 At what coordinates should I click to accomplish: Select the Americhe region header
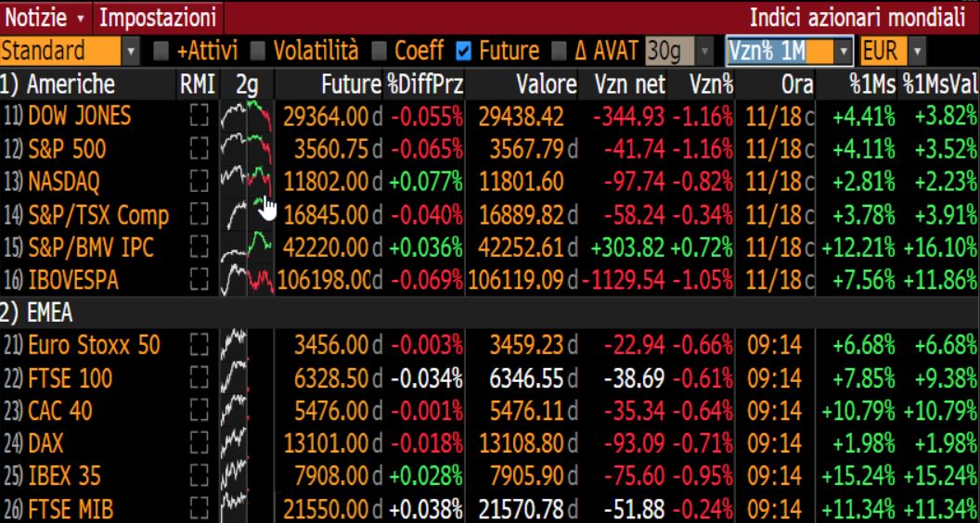pos(58,83)
